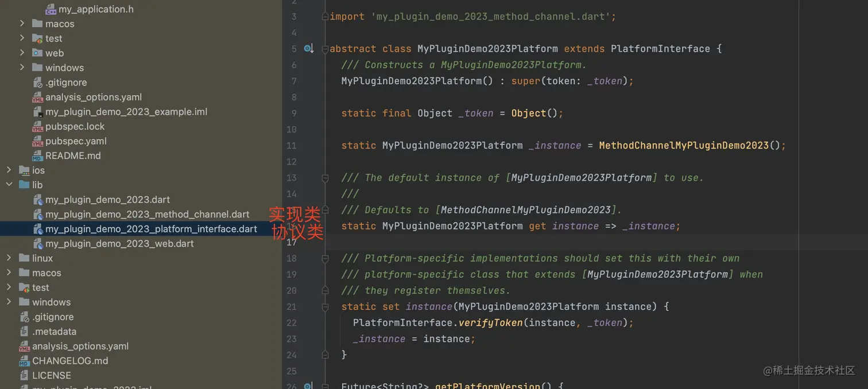Click the pubspec.yaml file icon
868x389 pixels.
37,141
